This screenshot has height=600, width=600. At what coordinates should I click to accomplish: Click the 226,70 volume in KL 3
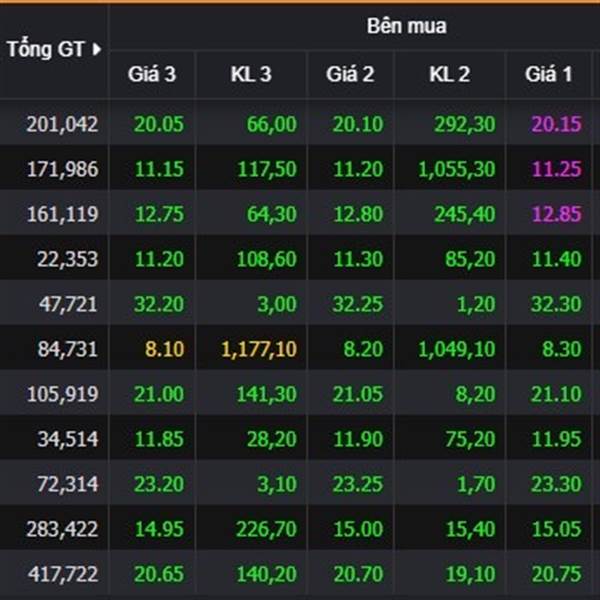(x=266, y=529)
